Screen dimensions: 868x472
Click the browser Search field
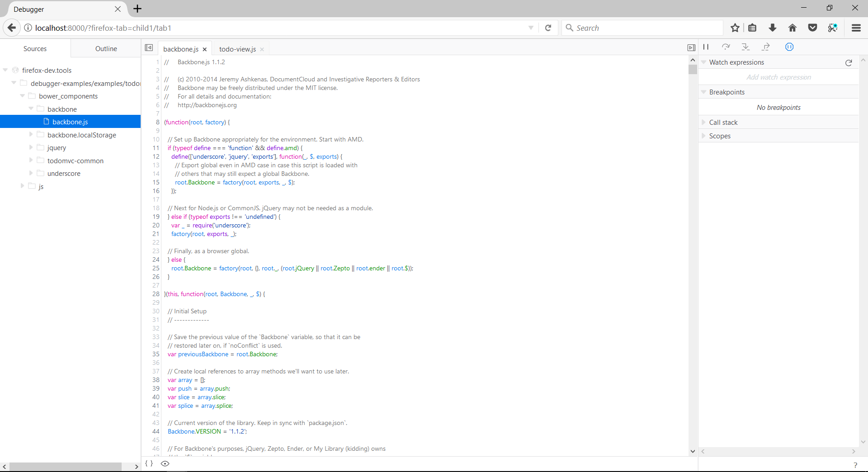tap(642, 28)
